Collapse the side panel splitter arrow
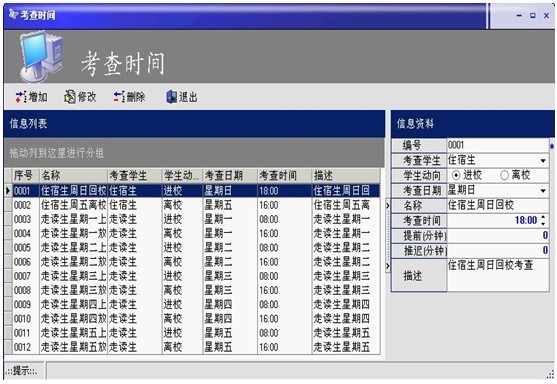This screenshot has height=384, width=557. tap(388, 206)
